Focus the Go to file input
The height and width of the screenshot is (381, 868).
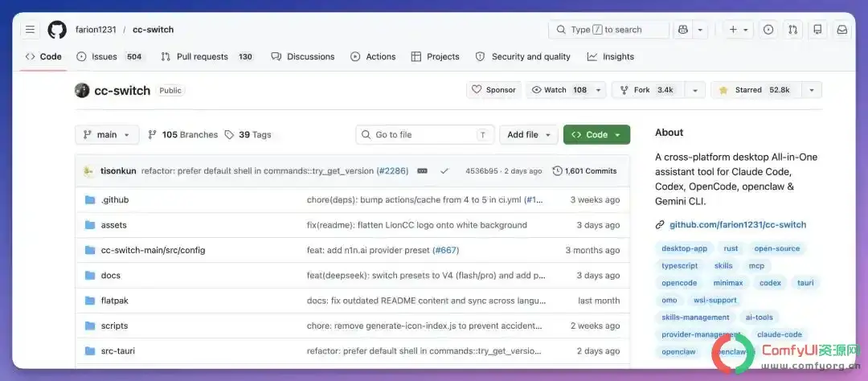[424, 134]
